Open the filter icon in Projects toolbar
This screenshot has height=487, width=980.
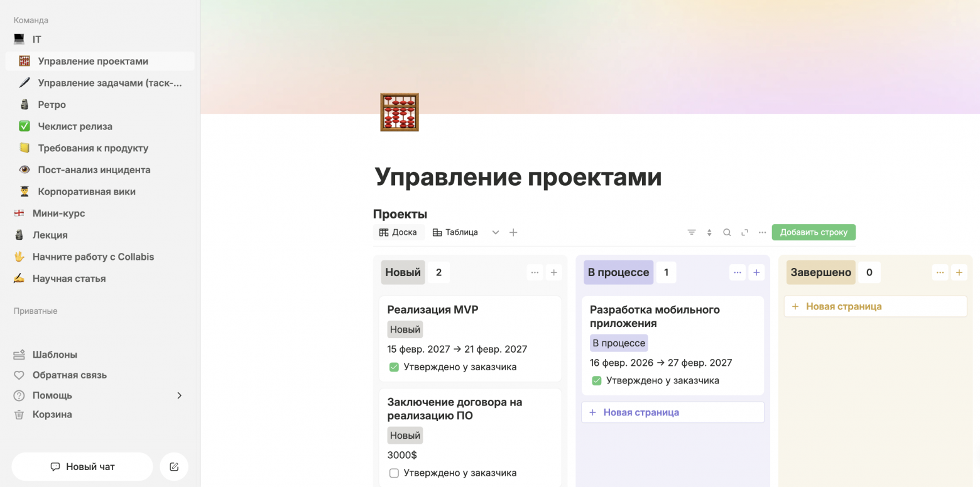692,232
